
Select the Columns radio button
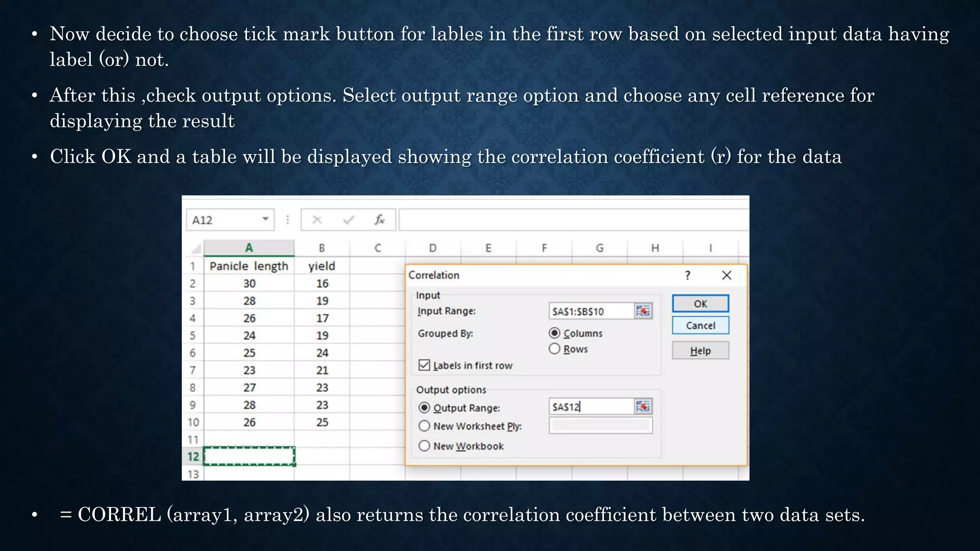[554, 333]
